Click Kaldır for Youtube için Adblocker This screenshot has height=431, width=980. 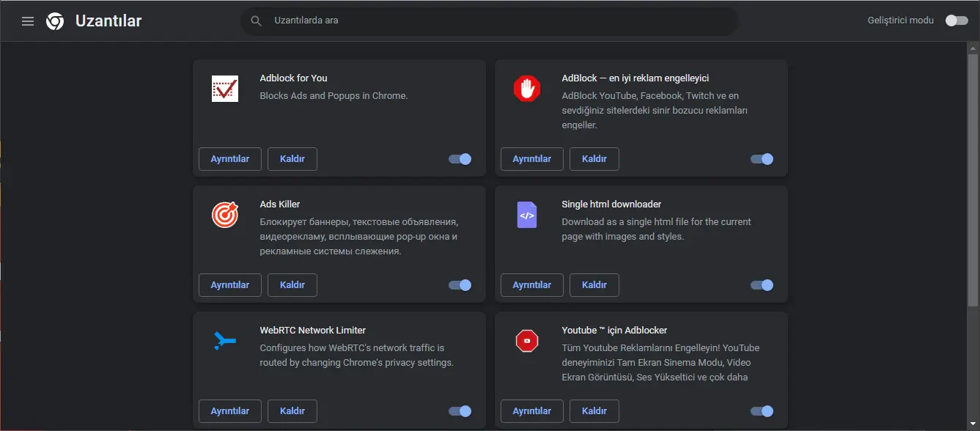click(594, 411)
